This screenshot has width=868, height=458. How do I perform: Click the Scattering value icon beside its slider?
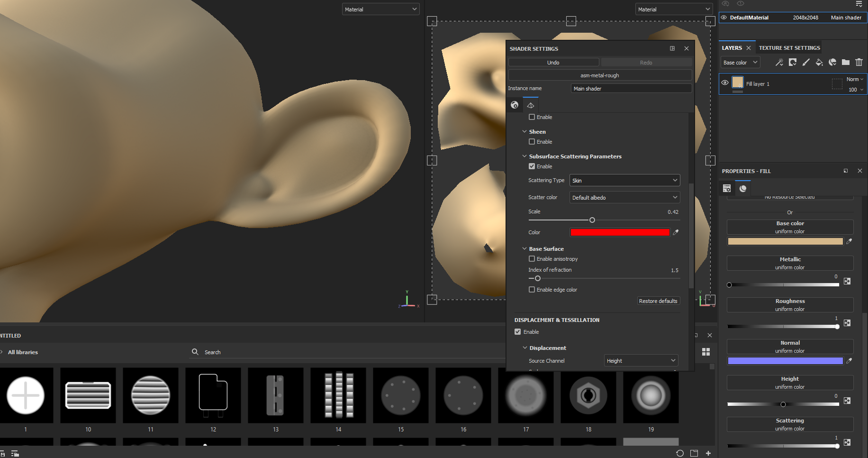tap(847, 442)
